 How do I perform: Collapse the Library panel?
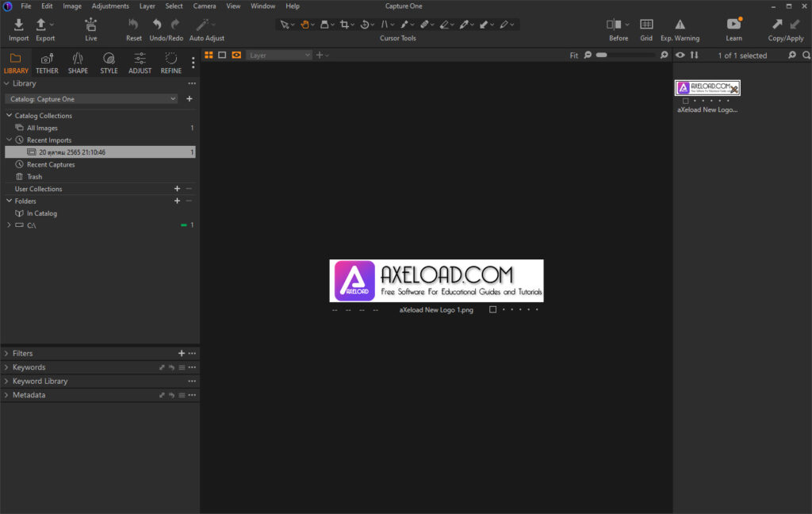[x=6, y=83]
